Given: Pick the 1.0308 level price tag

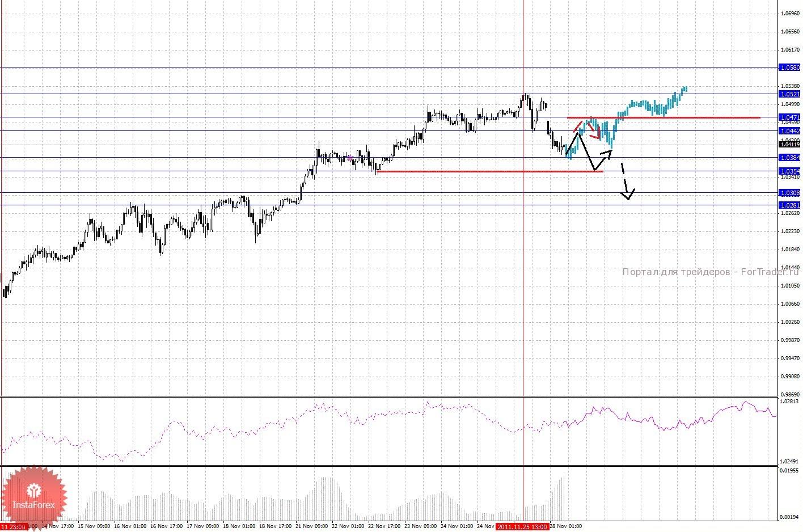Looking at the screenshot, I should (x=790, y=193).
